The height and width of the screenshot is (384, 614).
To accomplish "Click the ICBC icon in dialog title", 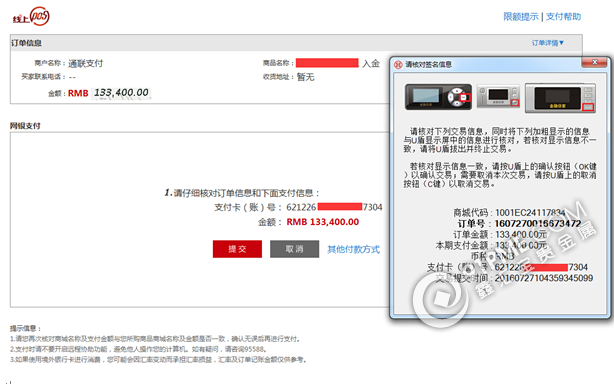I will (x=398, y=65).
